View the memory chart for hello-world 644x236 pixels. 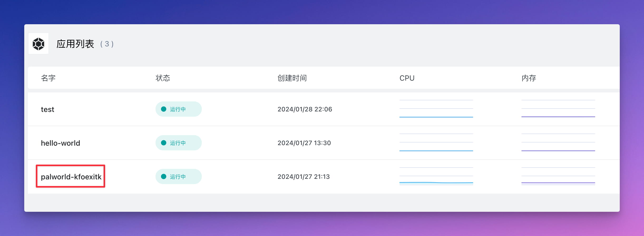(558, 142)
